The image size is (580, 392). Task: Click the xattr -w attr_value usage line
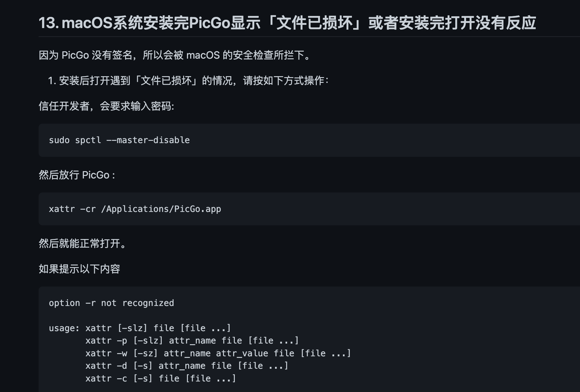(x=218, y=353)
